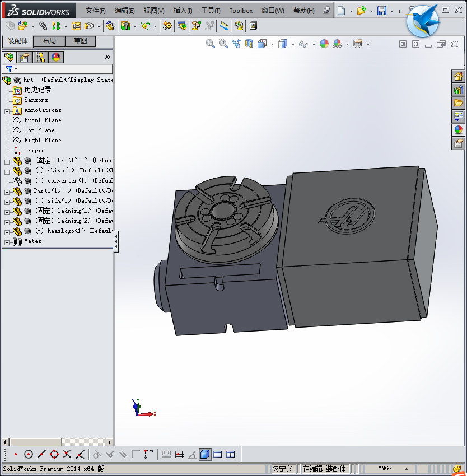
Task: Click the tree horizontal scrollbar right arrow
Action: click(x=110, y=442)
